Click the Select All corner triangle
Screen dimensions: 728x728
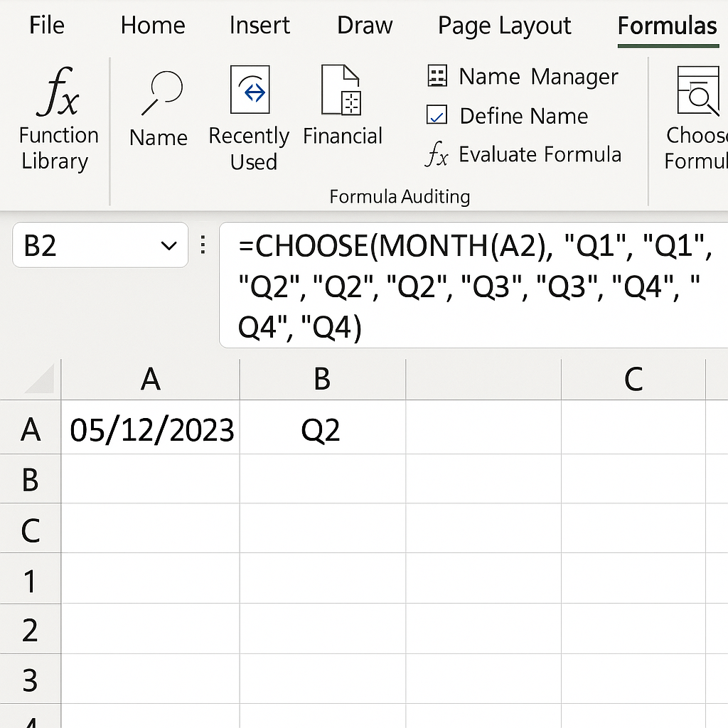(x=40, y=379)
